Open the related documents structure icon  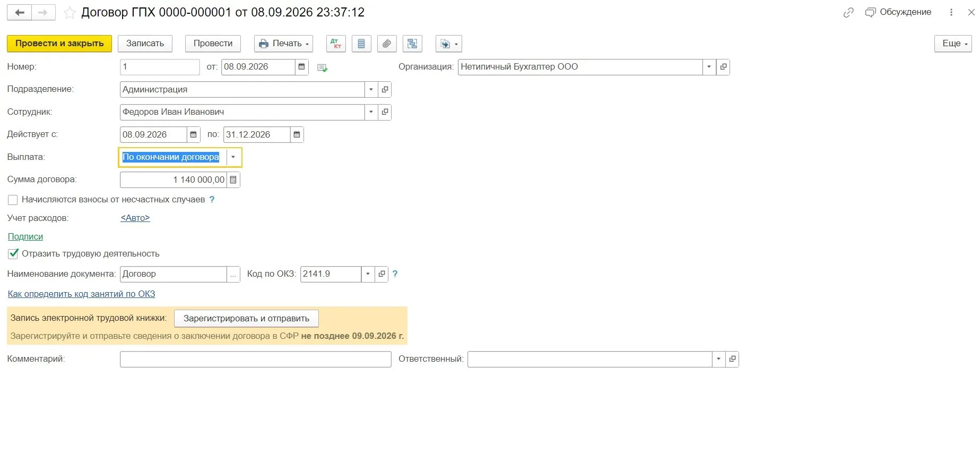[x=412, y=44]
